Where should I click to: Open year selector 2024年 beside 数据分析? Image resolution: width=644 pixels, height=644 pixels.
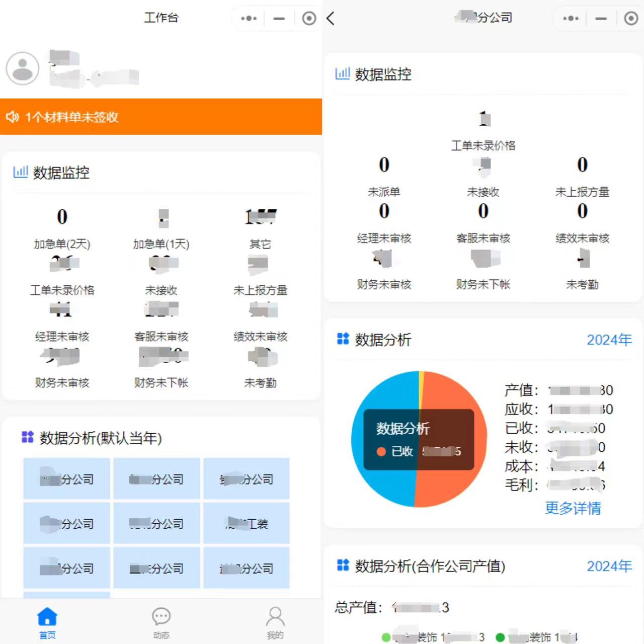pyautogui.click(x=609, y=340)
